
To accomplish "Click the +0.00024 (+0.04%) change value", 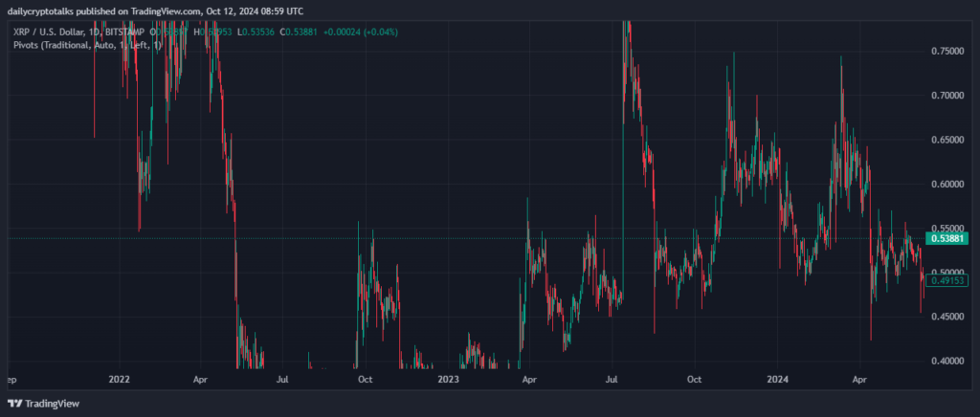I will click(x=361, y=32).
